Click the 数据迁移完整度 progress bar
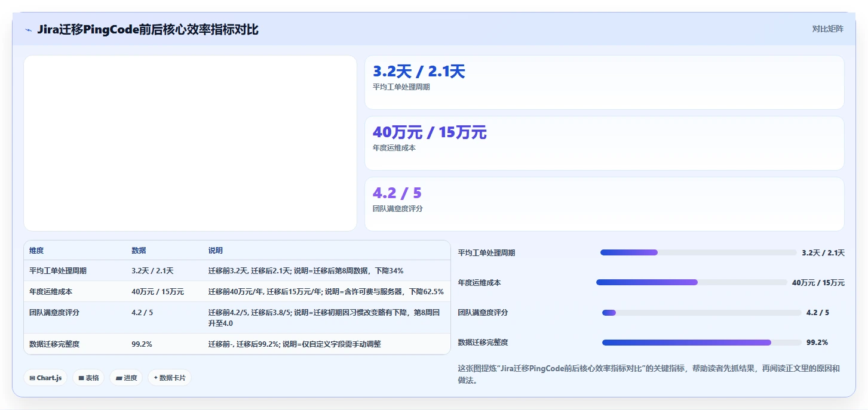Screen dimensions: 868x410 coord(701,342)
